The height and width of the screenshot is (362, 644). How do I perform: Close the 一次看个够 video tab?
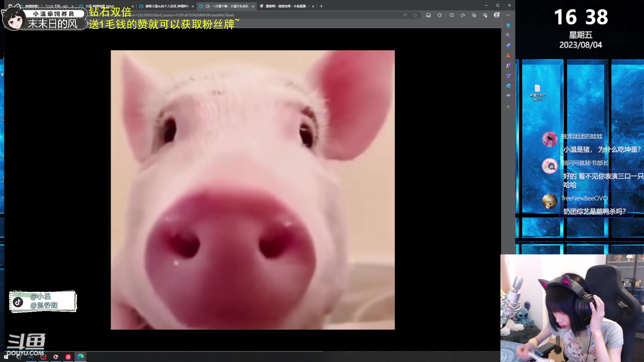click(x=253, y=6)
